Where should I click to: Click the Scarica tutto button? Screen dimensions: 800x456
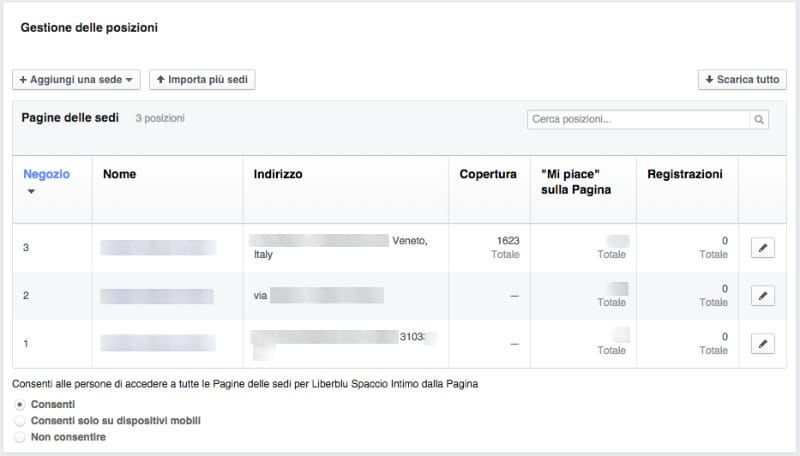(742, 80)
